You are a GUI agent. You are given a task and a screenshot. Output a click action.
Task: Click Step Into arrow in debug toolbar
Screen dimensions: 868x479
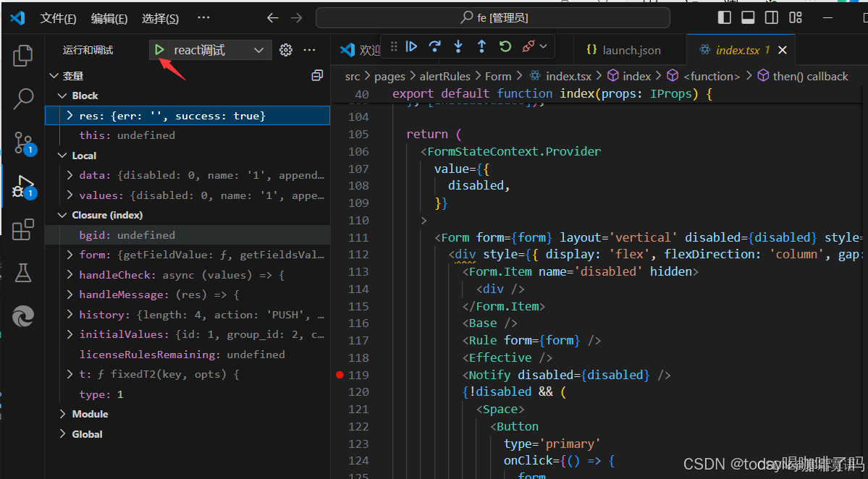click(458, 46)
